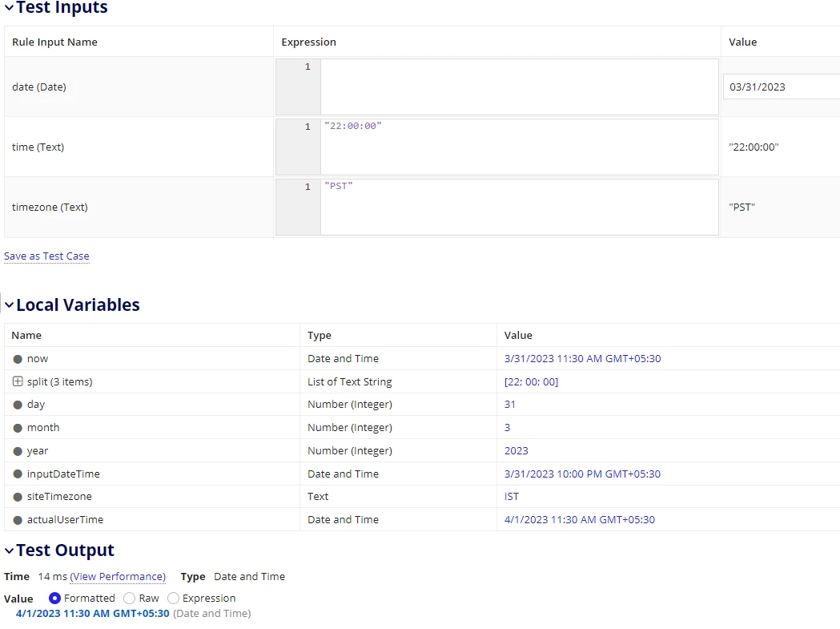Screen dimensions: 840x629
Task: Collapse the Local Variables section
Action: 9,305
